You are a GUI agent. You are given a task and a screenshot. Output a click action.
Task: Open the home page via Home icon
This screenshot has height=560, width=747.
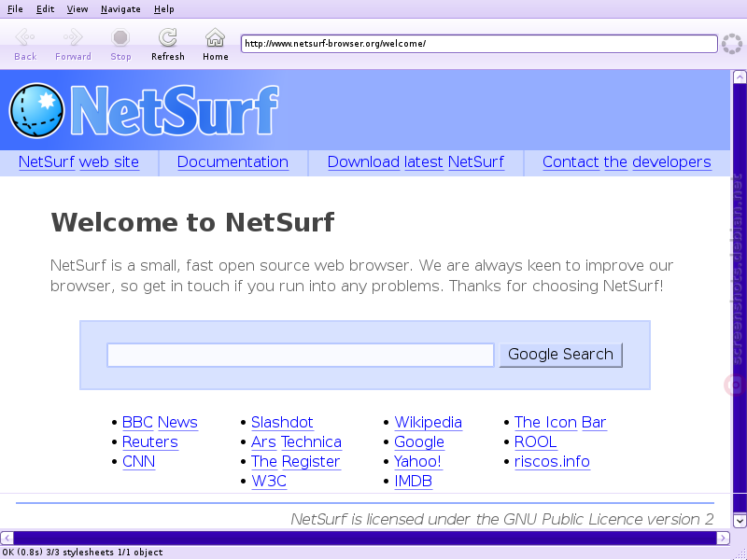216,37
